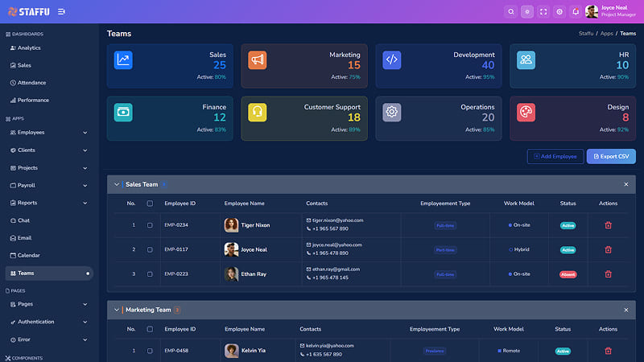Open the settings gear in top bar
The height and width of the screenshot is (362, 644).
[x=559, y=12]
